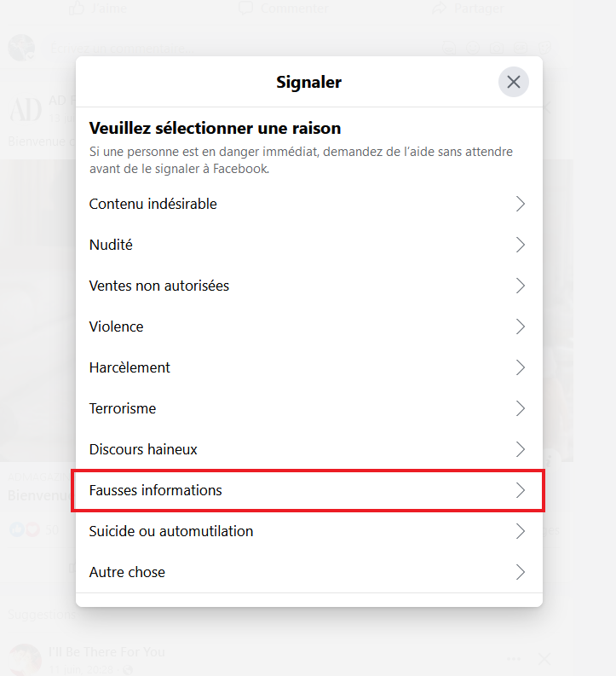Open the Terrorisme chevron arrow
Image resolution: width=616 pixels, height=676 pixels.
click(520, 408)
